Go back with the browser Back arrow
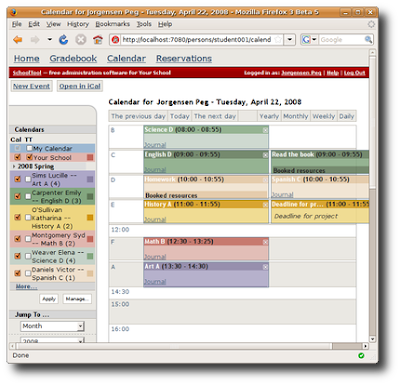This screenshot has width=400, height=385. [x=18, y=40]
